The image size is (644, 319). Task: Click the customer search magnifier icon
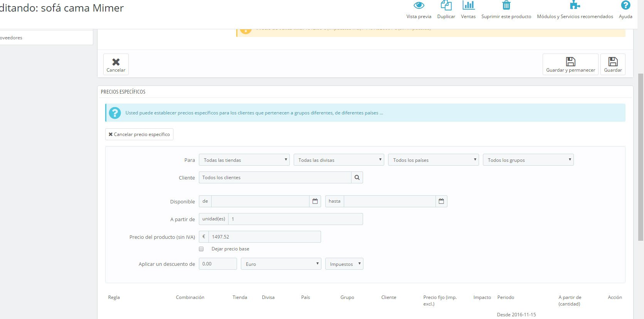tap(357, 178)
